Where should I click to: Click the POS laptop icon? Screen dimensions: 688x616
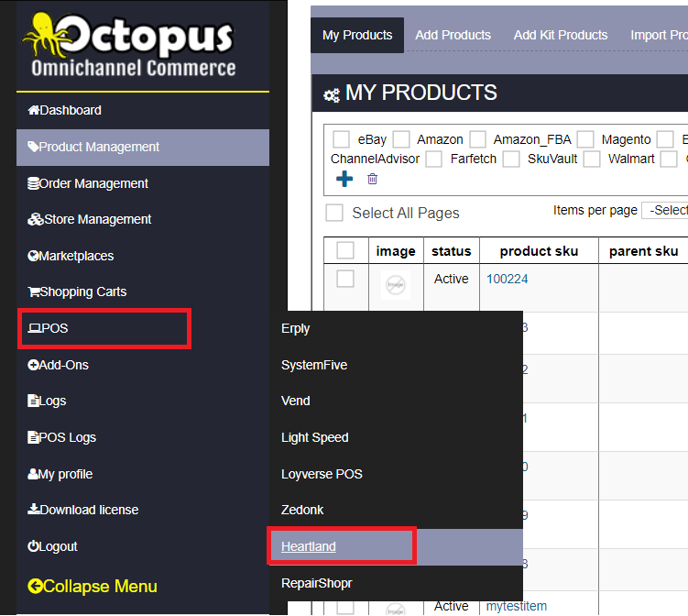pos(34,328)
